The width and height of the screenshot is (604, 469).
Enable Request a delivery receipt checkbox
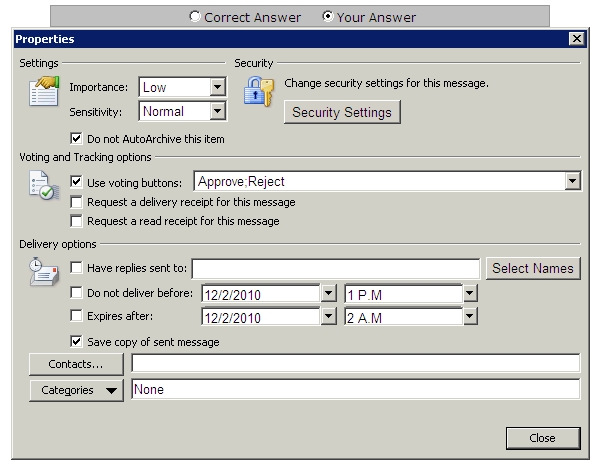click(x=76, y=201)
